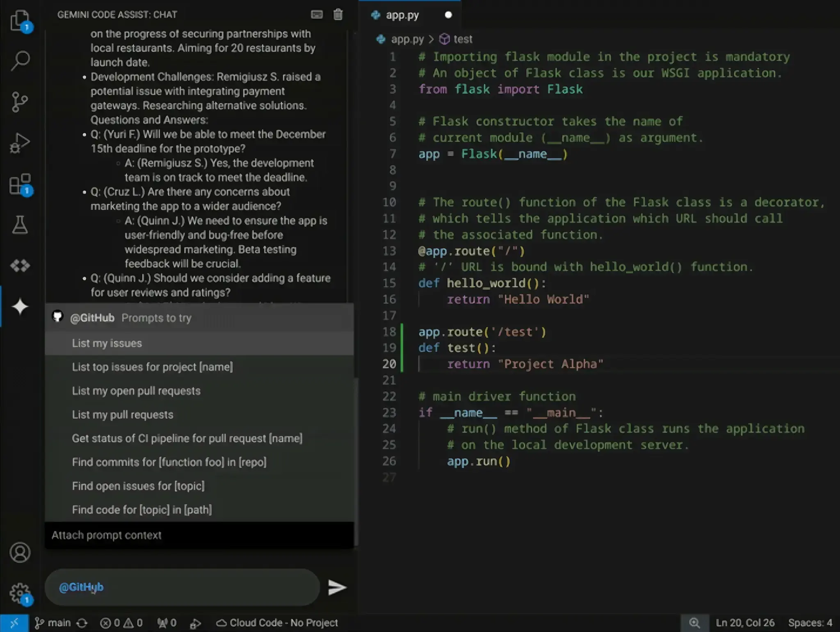The image size is (840, 632).
Task: Choose 'List my open pull requests' prompt
Action: (x=136, y=391)
